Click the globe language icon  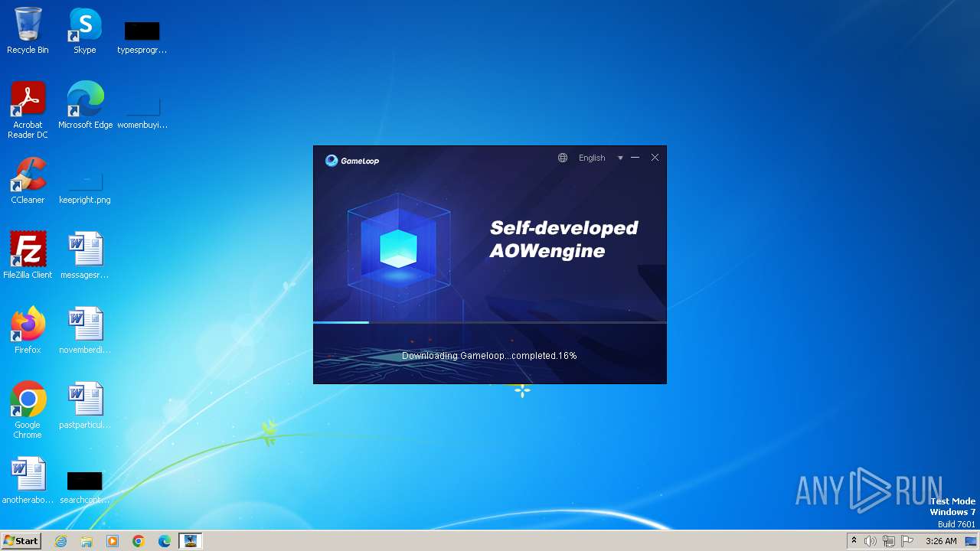click(x=563, y=158)
